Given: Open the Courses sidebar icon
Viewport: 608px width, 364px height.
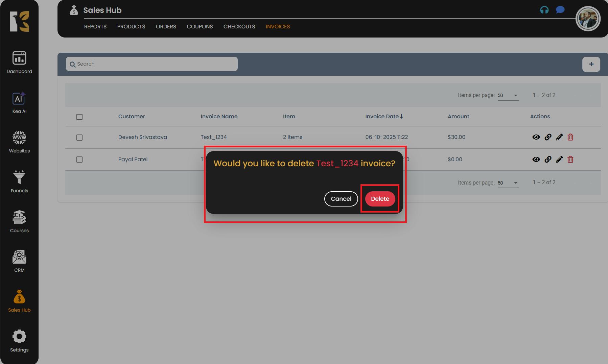Looking at the screenshot, I should click(x=19, y=221).
